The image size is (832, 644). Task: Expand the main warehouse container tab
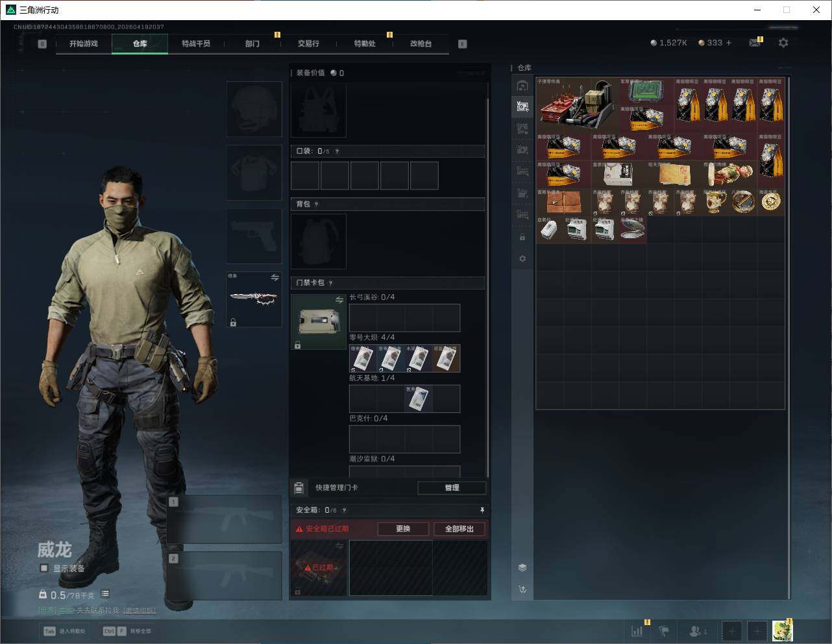tap(522, 86)
